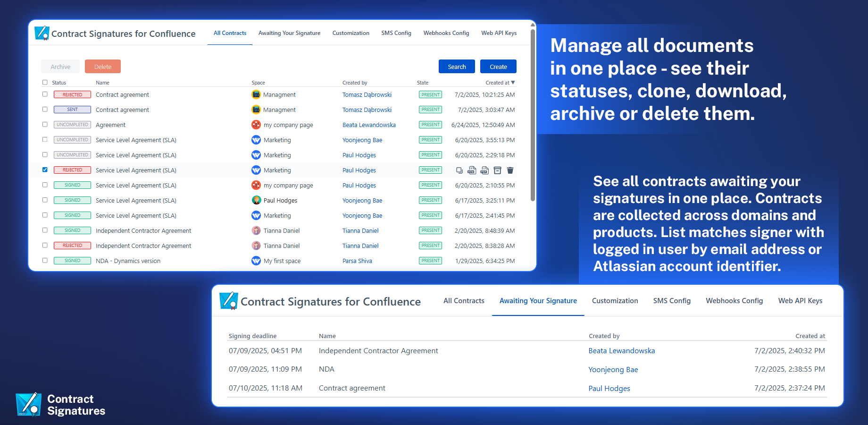Click the Contract Signatures brand logo at bottom
Viewport: 868px width, 425px height.
[28, 405]
